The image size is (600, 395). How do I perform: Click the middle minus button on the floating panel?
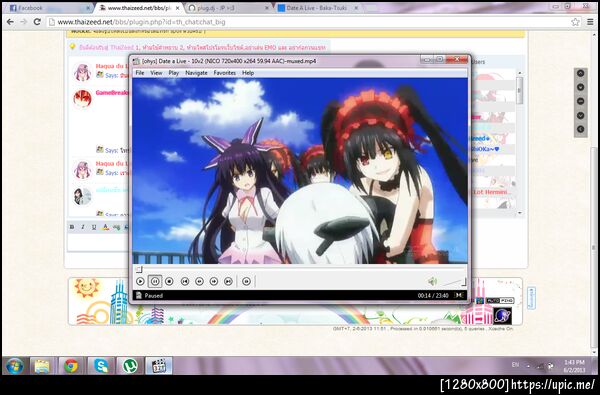point(580,101)
